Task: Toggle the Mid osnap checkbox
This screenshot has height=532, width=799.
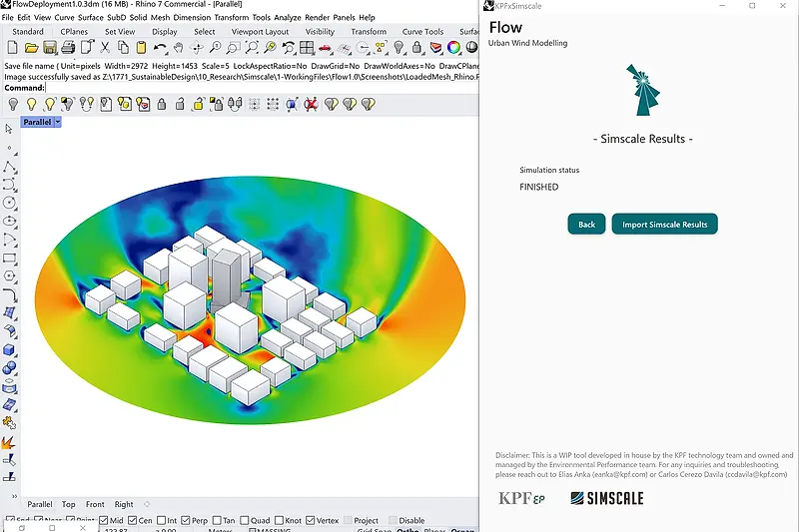Action: 104,520
